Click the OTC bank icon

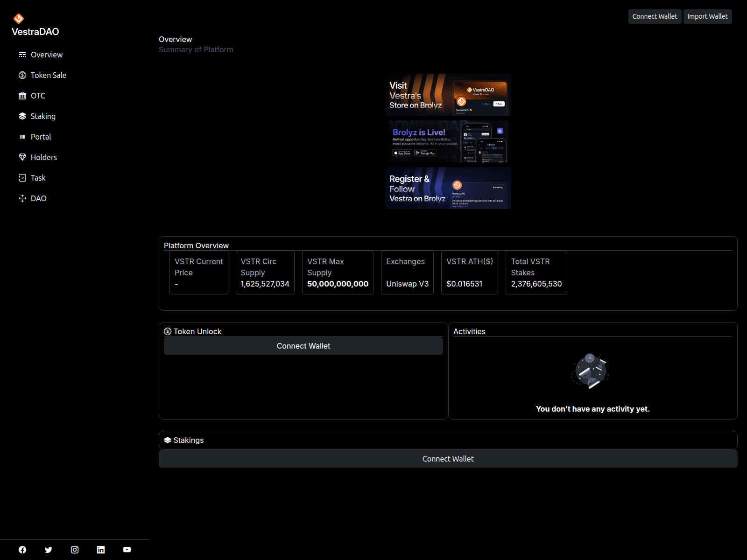click(x=22, y=96)
